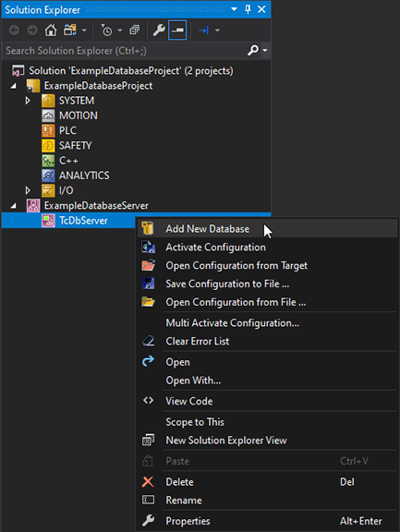
Task: Select the PLC tree label
Action: 67,130
